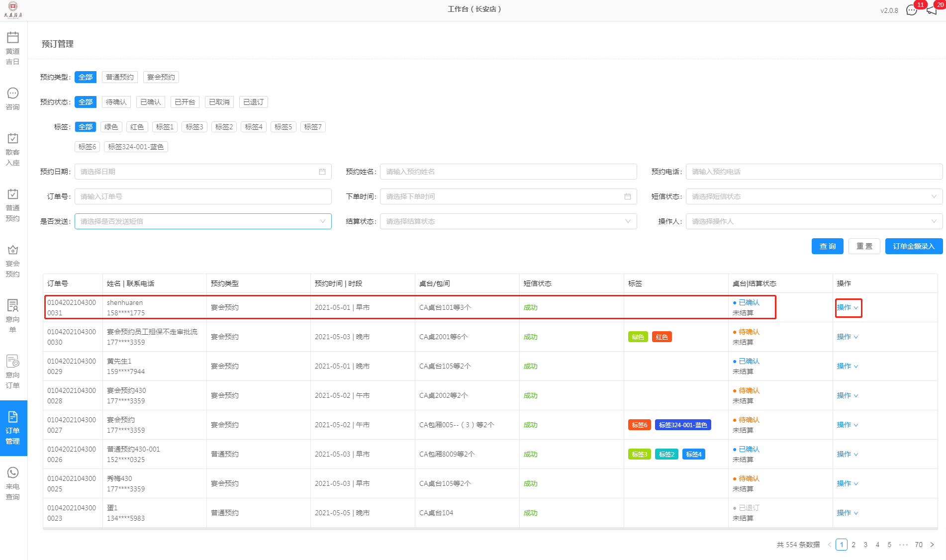Click the 标签3 tag in order 0026
The image size is (946, 560).
pyautogui.click(x=640, y=454)
